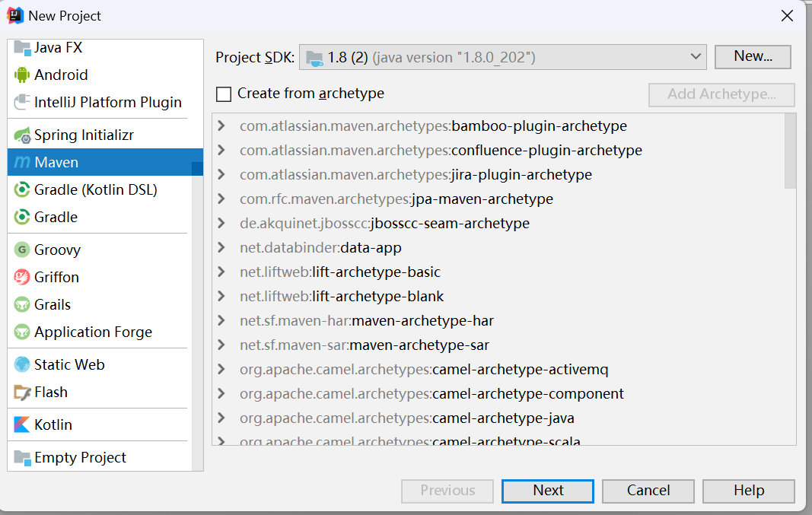The image size is (812, 515).
Task: Expand net.databinder data-app node
Action: point(221,247)
